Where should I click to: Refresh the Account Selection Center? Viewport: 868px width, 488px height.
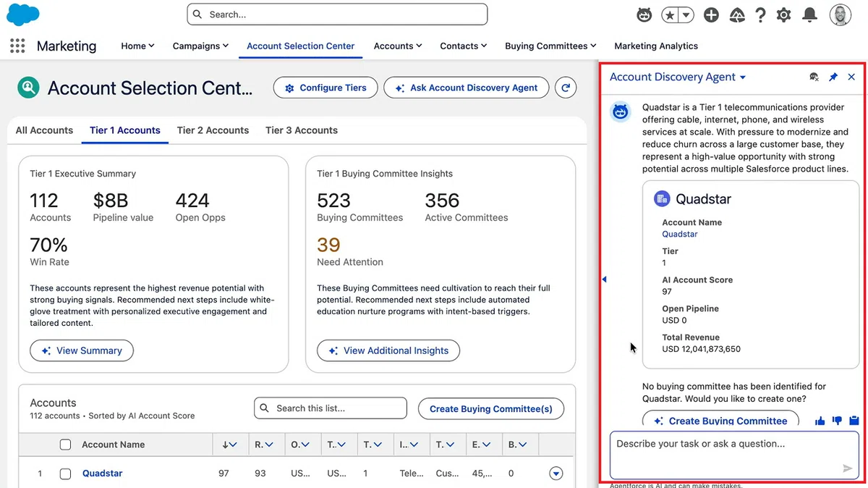pyautogui.click(x=566, y=88)
